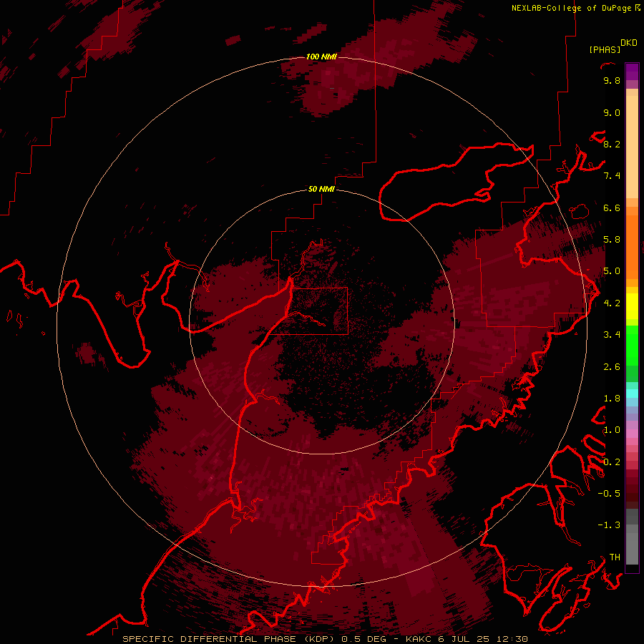The height and width of the screenshot is (644, 644).
Task: Pick the purple swatch atop the color bar
Action: coord(632,72)
